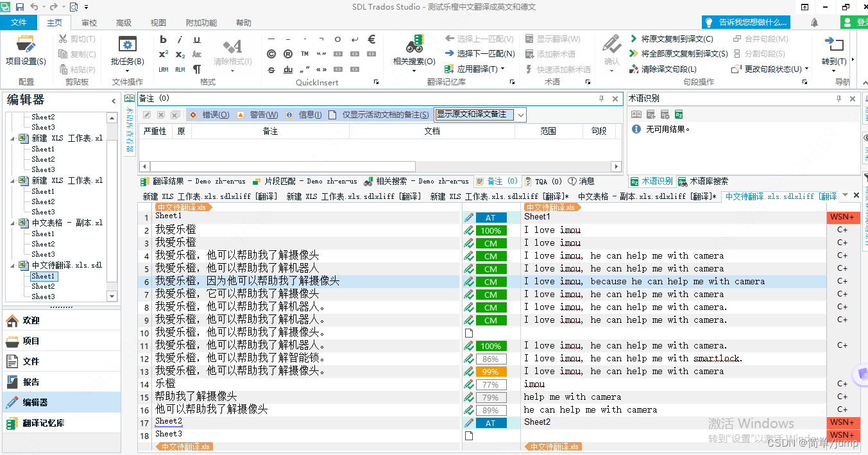
Task: Click the save icon in title bar
Action: click(x=19, y=7)
